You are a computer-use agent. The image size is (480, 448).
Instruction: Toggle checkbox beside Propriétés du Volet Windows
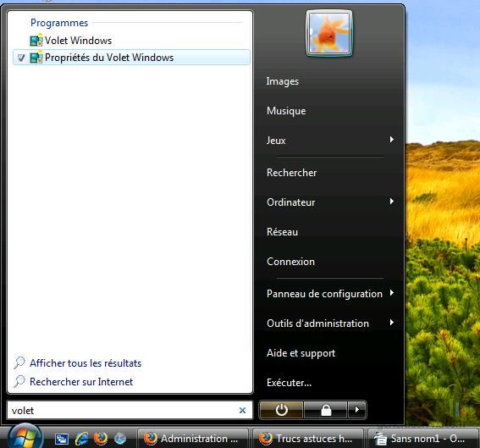tap(21, 58)
